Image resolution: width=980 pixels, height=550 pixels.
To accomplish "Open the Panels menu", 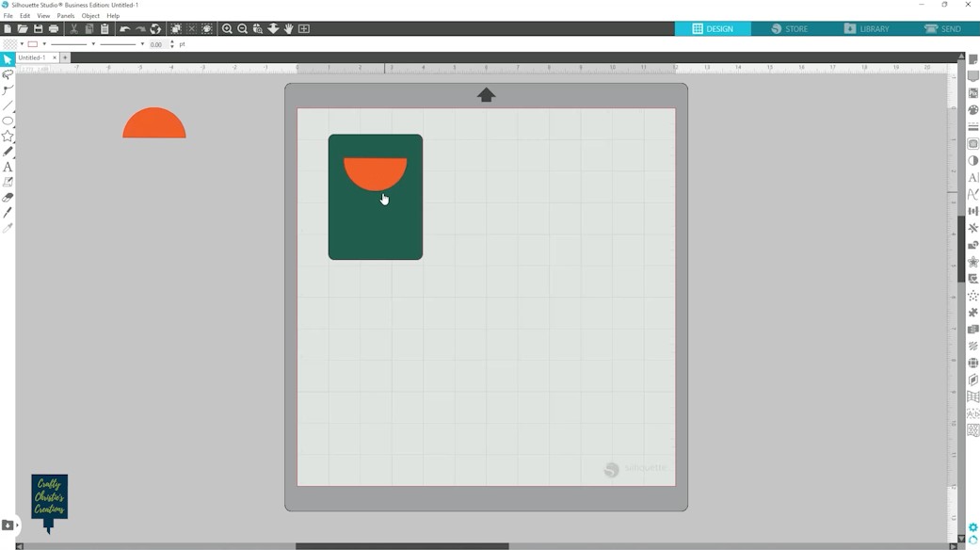I will [x=65, y=16].
